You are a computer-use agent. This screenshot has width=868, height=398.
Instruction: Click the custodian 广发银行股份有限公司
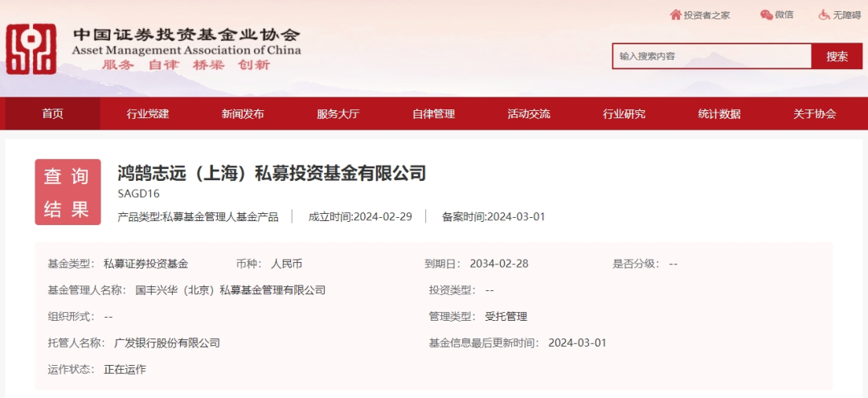tap(167, 343)
